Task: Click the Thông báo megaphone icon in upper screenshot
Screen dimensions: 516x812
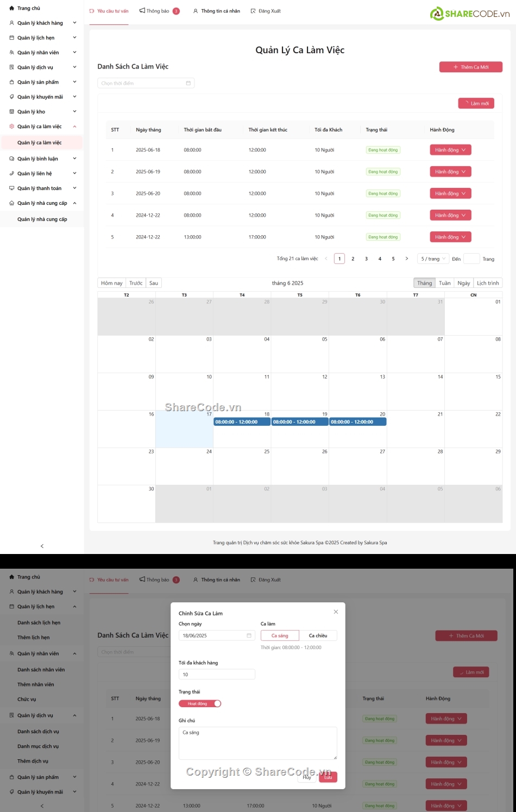Action: [x=142, y=10]
